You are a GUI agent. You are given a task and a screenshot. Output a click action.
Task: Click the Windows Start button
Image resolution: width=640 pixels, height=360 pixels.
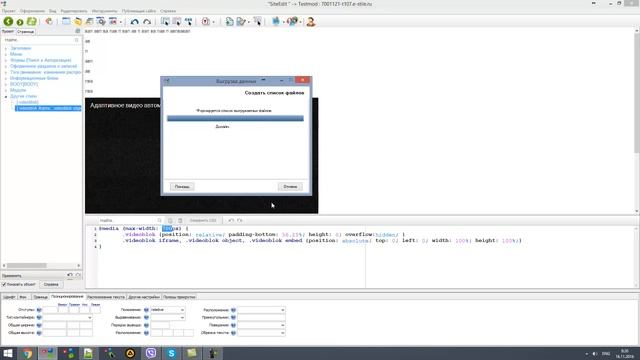click(x=8, y=353)
